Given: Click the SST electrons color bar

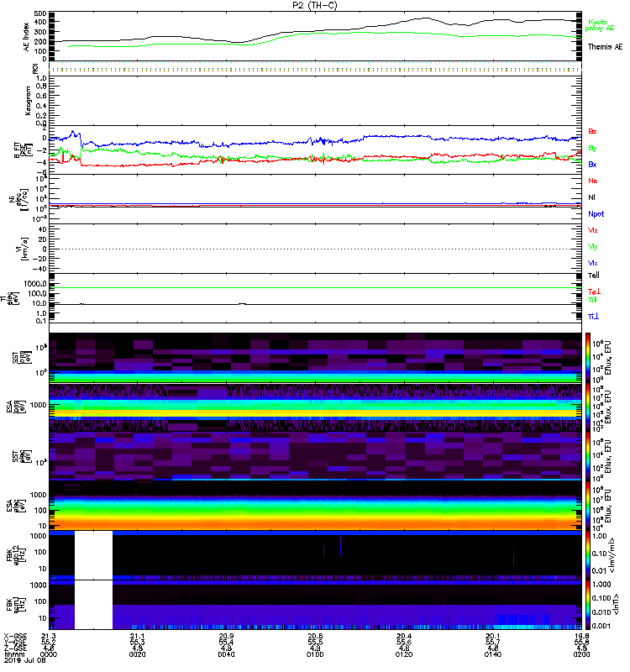Looking at the screenshot, I should click(588, 456).
